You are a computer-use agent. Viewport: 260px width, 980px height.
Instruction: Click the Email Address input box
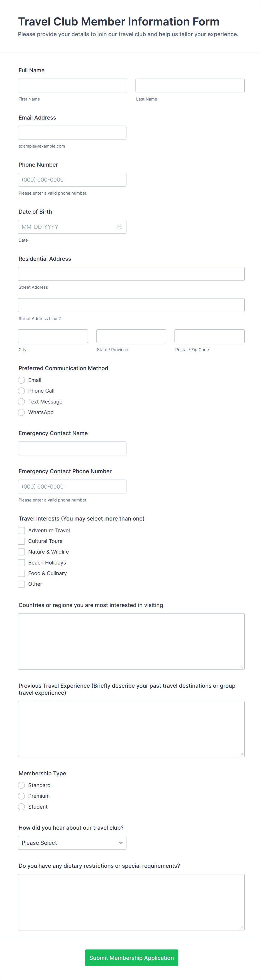[x=72, y=132]
